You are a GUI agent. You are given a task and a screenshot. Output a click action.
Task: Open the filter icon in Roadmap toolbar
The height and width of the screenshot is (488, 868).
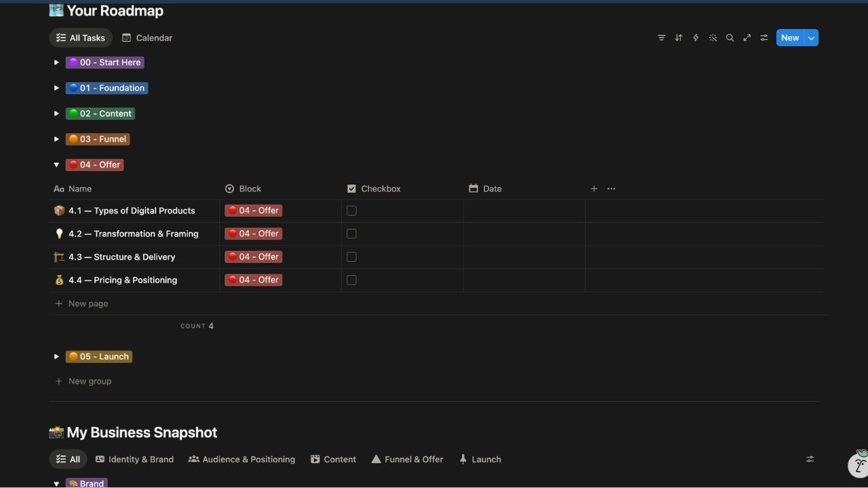tap(661, 38)
